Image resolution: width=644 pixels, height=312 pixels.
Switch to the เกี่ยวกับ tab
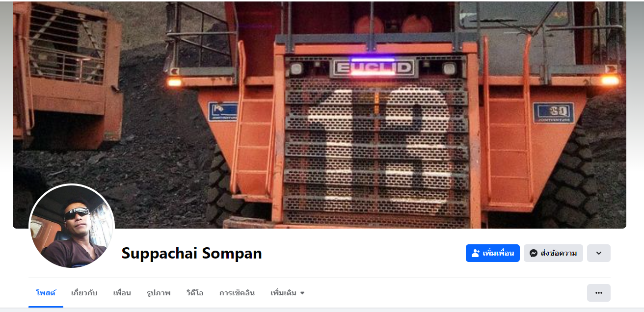(84, 293)
